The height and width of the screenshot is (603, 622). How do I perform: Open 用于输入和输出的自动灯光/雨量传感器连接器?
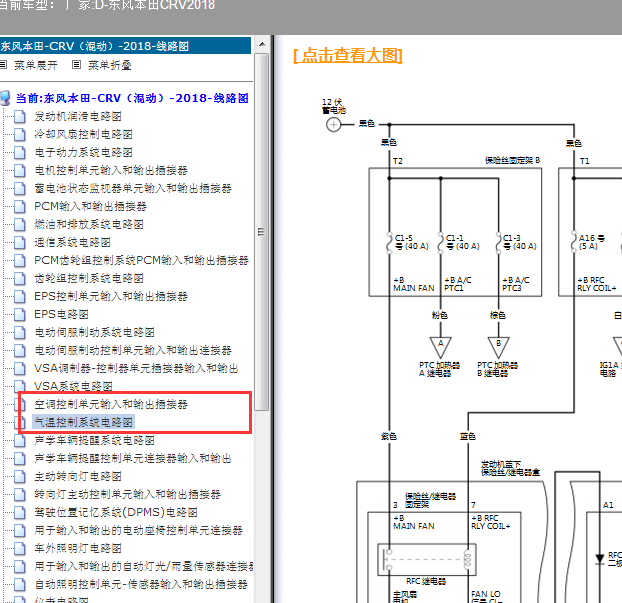click(x=144, y=567)
